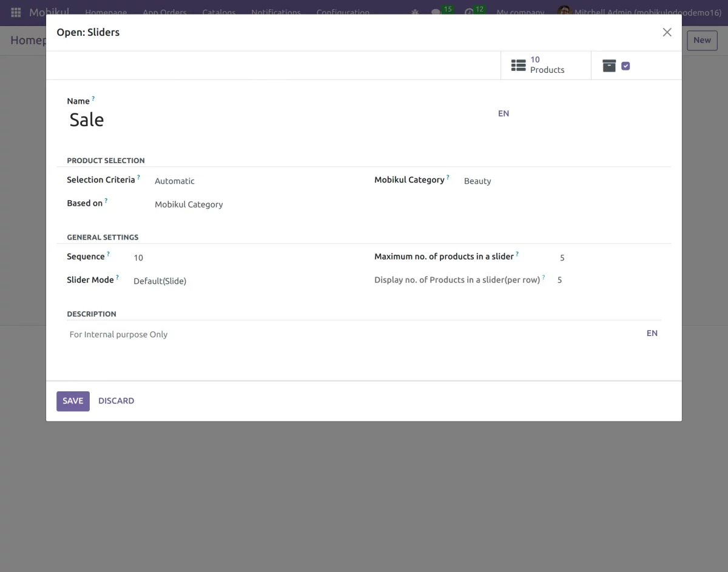The height and width of the screenshot is (572, 728).
Task: Show help tooltip for Mobikul Category
Action: coord(448,177)
